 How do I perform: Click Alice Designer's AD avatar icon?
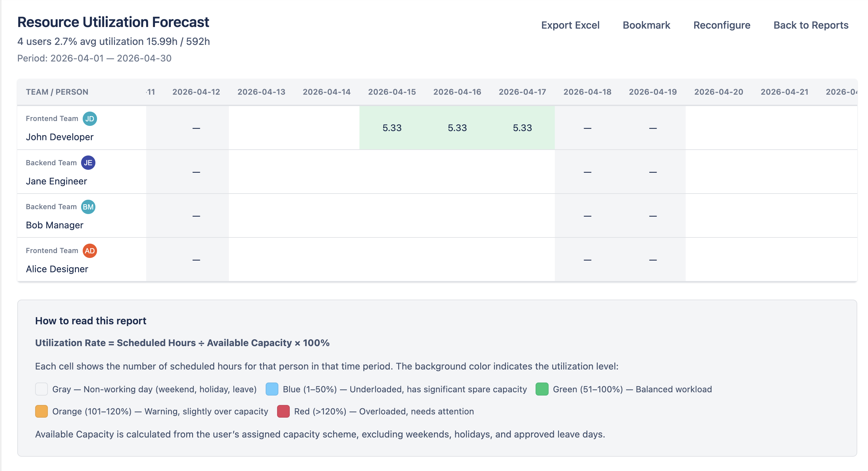(90, 250)
